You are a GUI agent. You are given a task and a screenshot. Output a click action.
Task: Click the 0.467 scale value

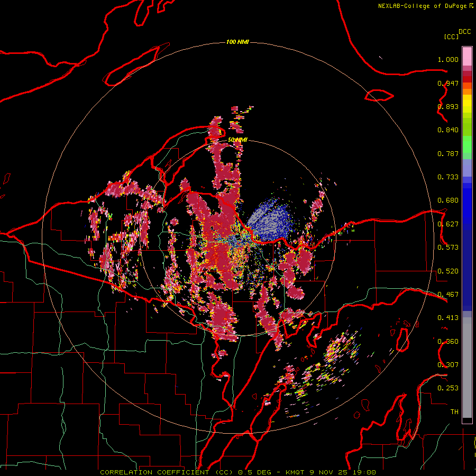click(448, 295)
